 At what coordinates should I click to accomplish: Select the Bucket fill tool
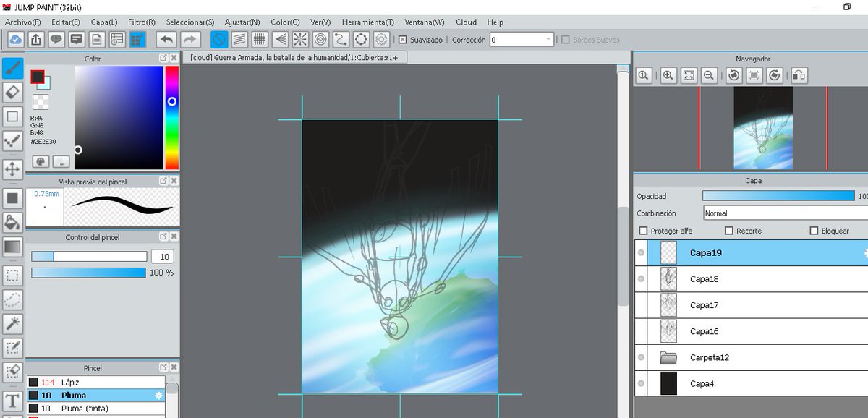click(x=12, y=221)
